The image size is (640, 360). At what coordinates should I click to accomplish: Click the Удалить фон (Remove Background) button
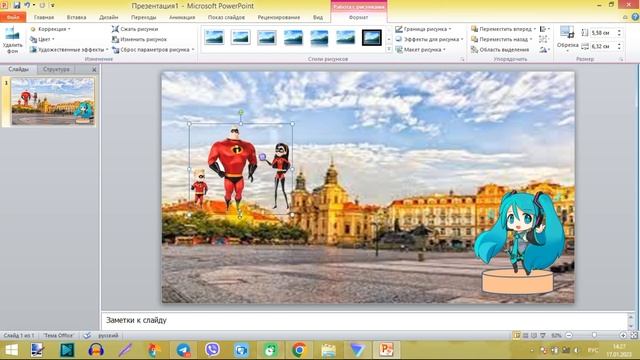pyautogui.click(x=12, y=40)
